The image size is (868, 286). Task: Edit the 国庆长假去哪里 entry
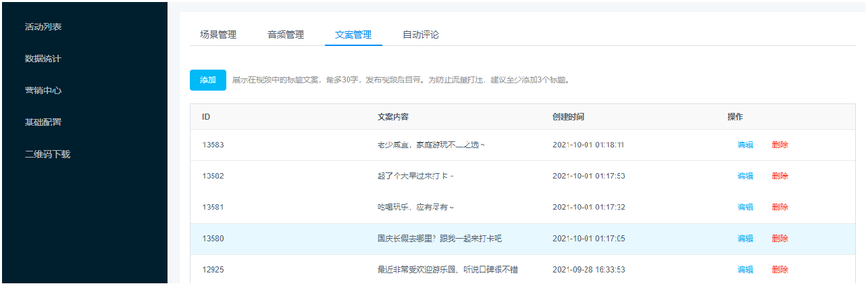[745, 238]
